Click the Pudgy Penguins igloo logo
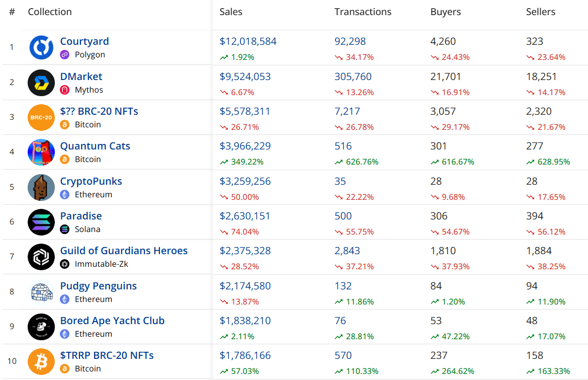 tap(41, 292)
